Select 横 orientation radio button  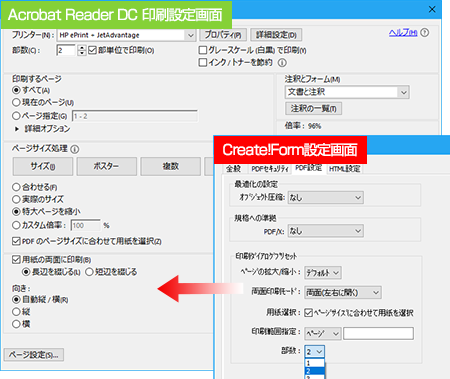pos(16,324)
